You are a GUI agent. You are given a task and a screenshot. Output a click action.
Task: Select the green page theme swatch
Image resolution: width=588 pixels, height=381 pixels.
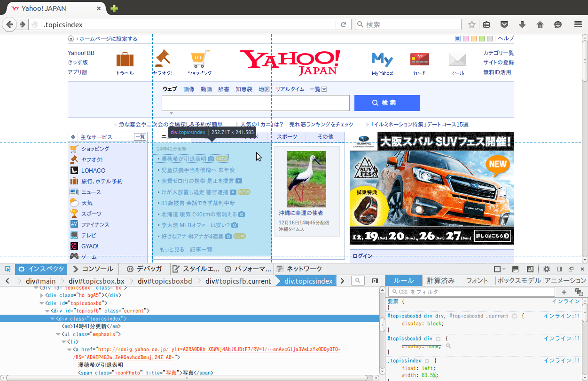[x=482, y=39]
